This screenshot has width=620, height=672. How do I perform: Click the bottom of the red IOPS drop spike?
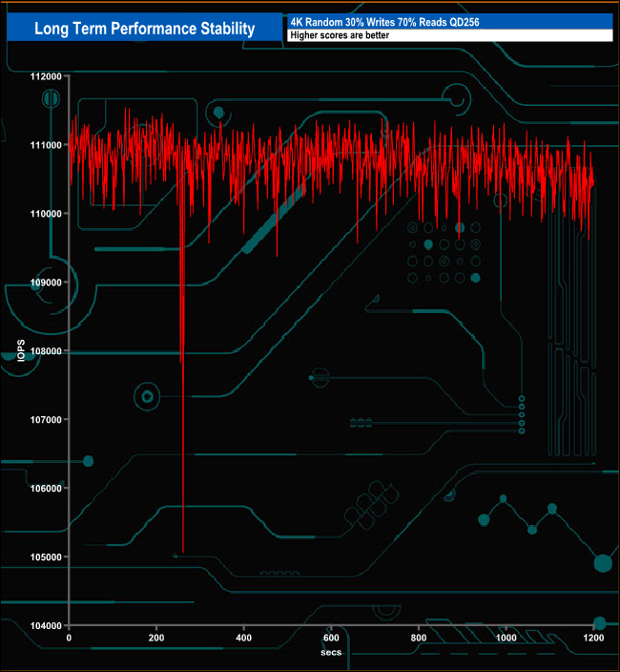coord(182,552)
